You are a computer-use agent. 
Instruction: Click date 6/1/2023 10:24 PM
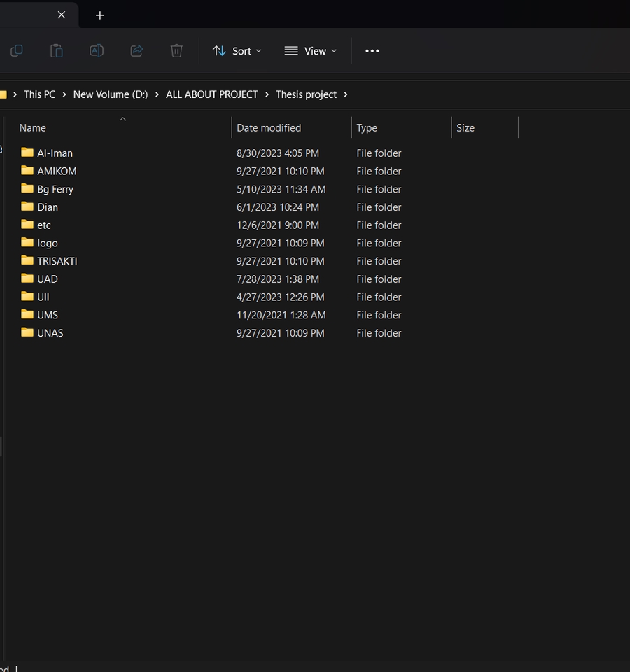tap(278, 207)
